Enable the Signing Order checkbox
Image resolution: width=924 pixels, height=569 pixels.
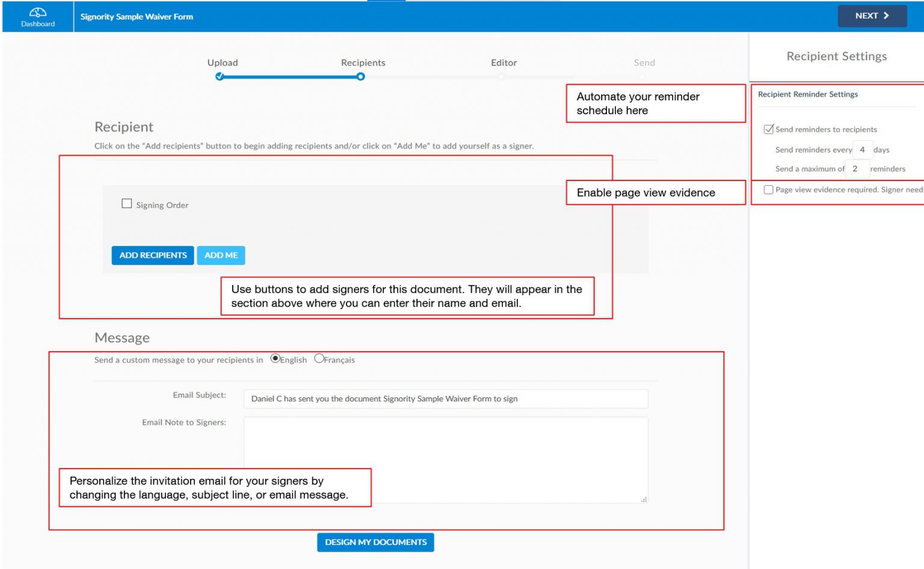click(126, 203)
